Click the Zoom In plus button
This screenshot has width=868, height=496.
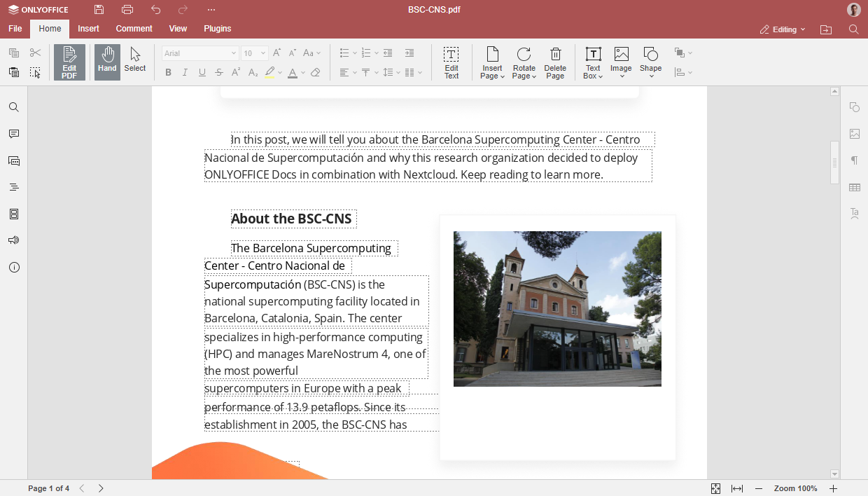[833, 488]
